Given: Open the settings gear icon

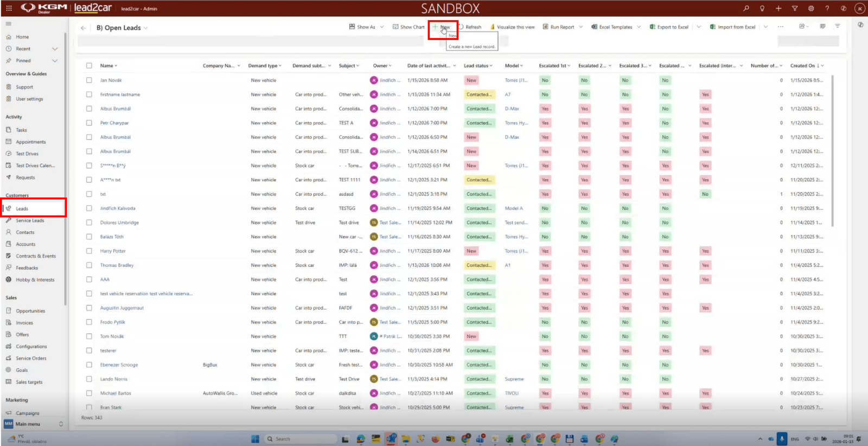Looking at the screenshot, I should 811,8.
